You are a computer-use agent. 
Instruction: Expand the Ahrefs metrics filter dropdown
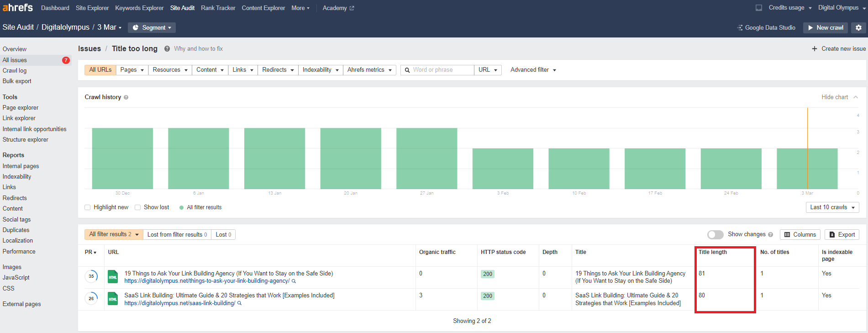369,70
